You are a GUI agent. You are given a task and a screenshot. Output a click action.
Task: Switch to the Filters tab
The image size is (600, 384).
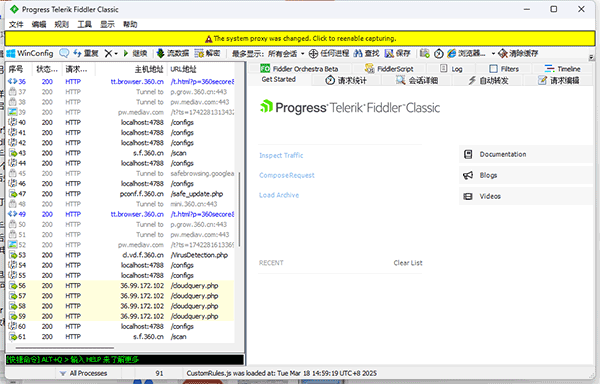point(504,69)
